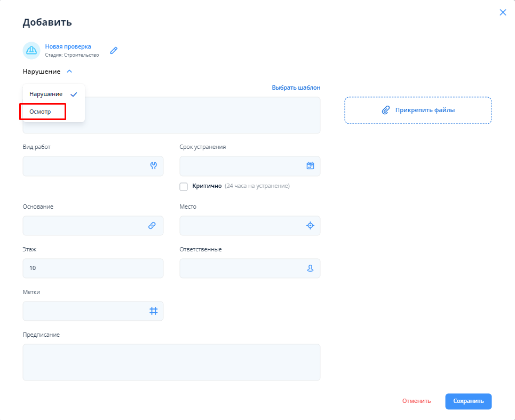Click the Выбрать шаблон link
This screenshot has height=420, width=515.
click(x=296, y=88)
